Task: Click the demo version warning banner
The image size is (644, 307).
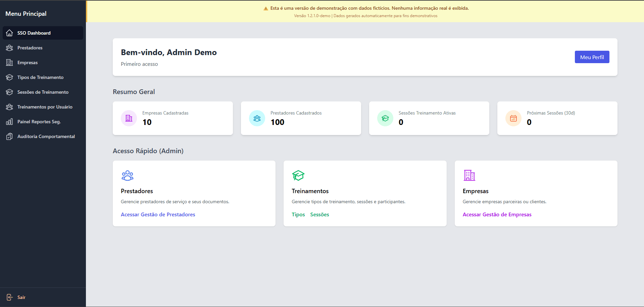Action: pyautogui.click(x=366, y=8)
